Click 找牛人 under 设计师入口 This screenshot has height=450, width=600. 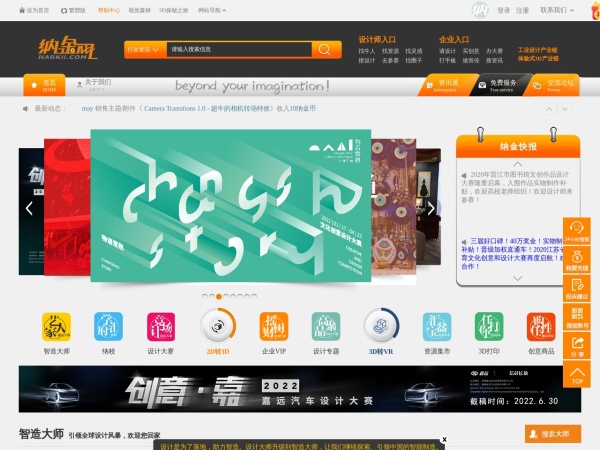point(367,51)
